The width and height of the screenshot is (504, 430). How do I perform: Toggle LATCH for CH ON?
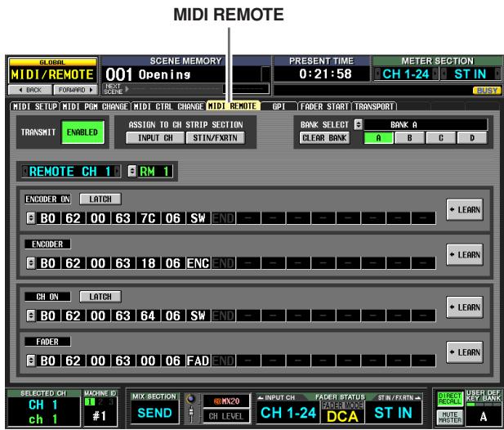coord(100,297)
